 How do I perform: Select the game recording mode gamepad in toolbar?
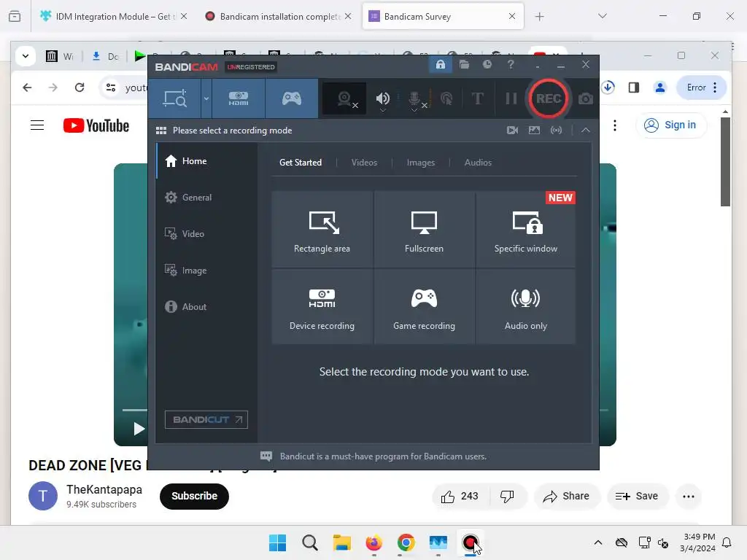click(x=292, y=98)
